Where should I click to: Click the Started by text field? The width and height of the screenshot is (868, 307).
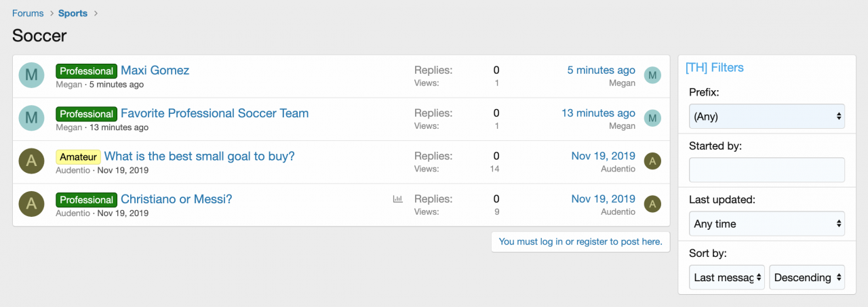tap(766, 170)
